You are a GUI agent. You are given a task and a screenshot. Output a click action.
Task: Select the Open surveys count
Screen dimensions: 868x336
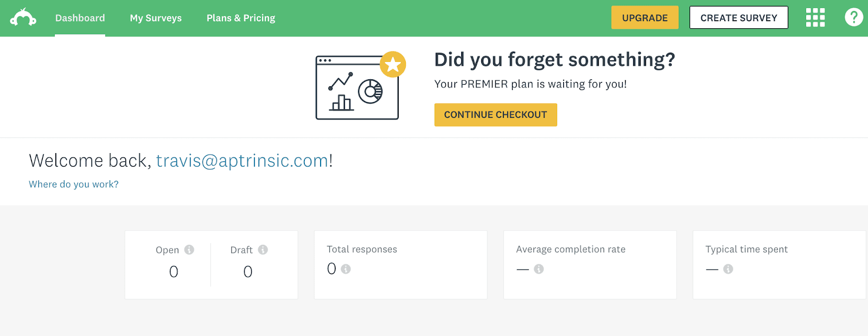[174, 271]
